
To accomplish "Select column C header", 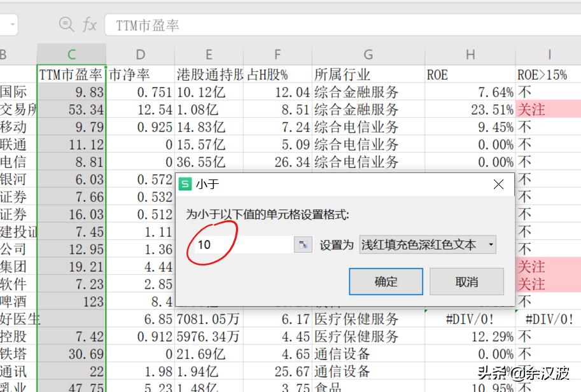I will click(71, 55).
